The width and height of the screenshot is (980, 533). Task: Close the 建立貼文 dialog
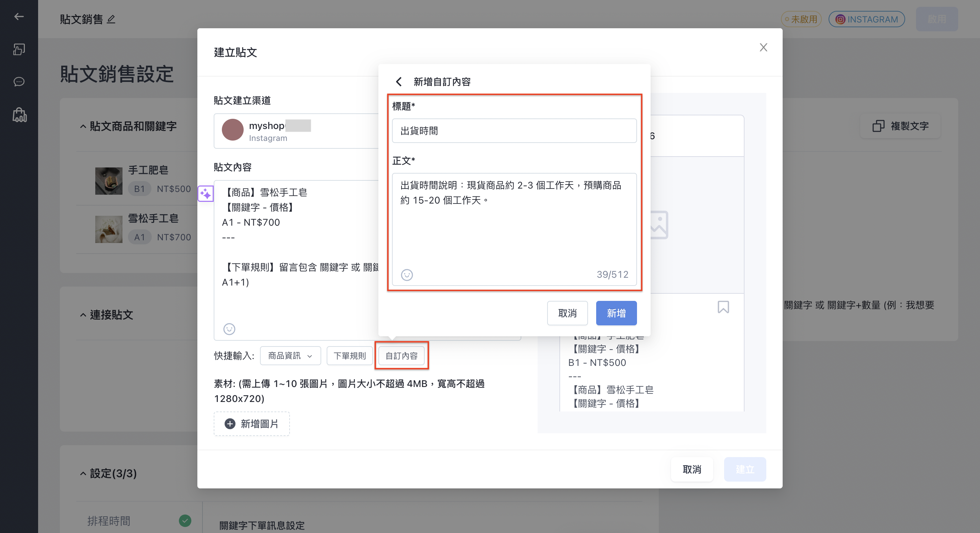[763, 47]
